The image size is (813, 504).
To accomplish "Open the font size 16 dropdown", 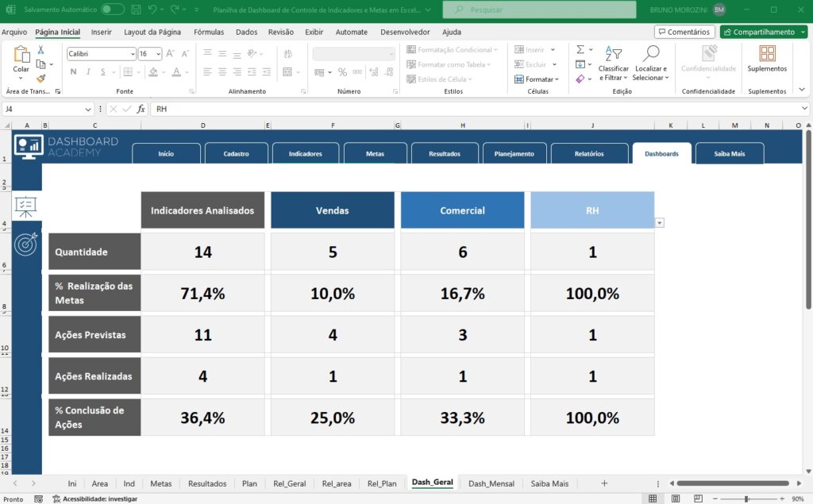I will click(x=158, y=54).
